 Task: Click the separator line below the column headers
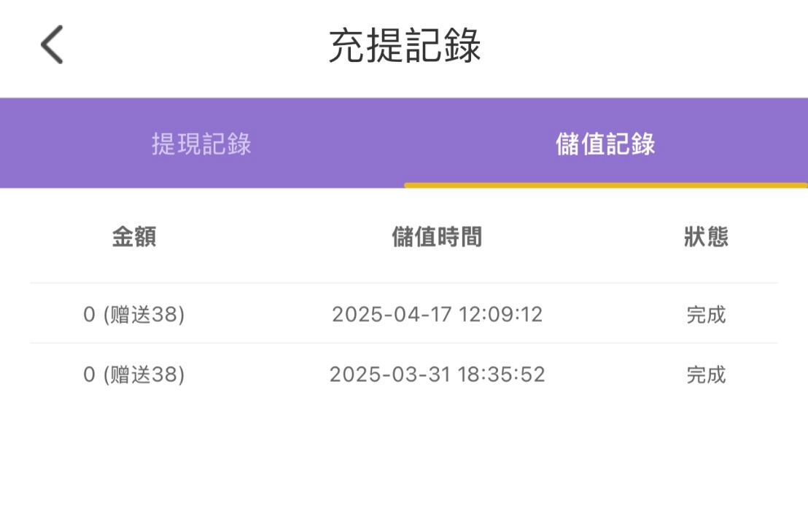(x=404, y=283)
